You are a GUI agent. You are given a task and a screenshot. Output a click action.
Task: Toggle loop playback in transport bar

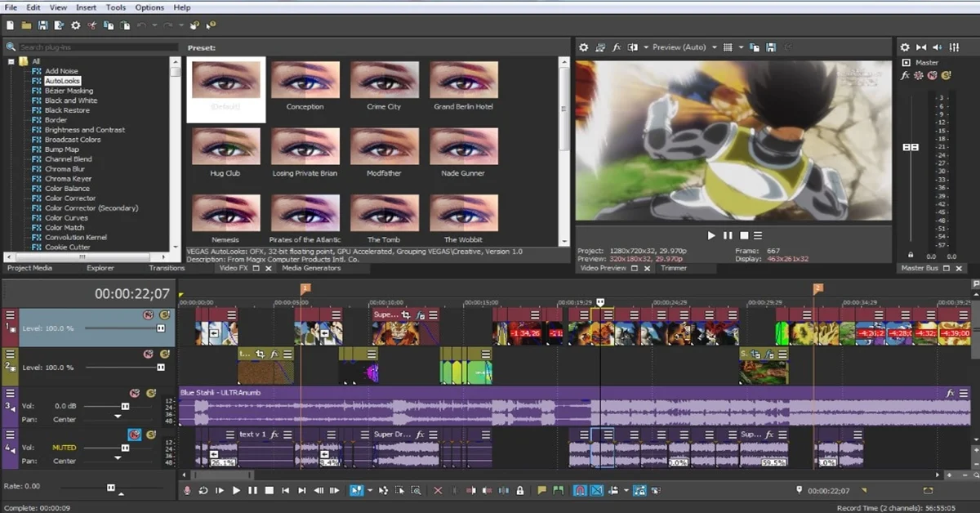tap(203, 490)
